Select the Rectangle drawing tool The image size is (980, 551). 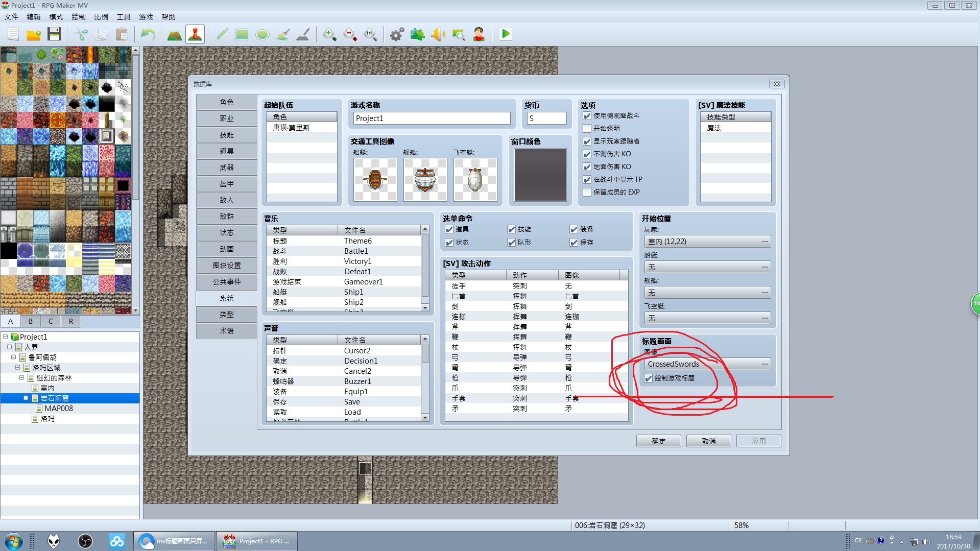point(242,34)
